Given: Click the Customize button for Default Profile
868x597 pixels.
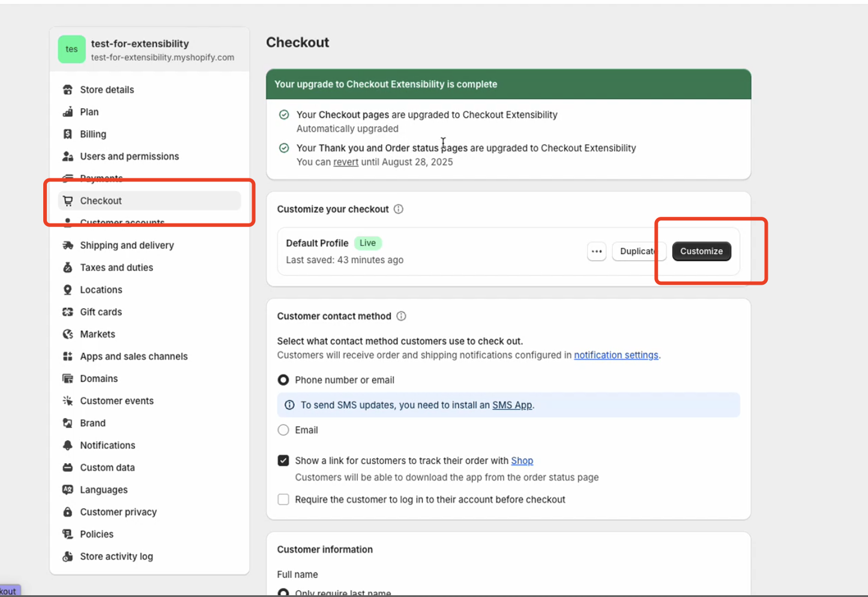Looking at the screenshot, I should pos(701,251).
